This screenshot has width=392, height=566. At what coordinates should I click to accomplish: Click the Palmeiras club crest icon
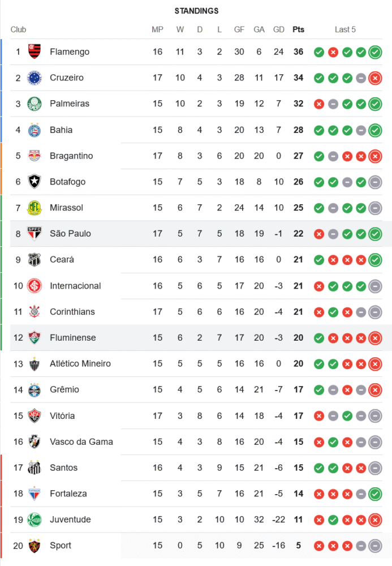(35, 104)
